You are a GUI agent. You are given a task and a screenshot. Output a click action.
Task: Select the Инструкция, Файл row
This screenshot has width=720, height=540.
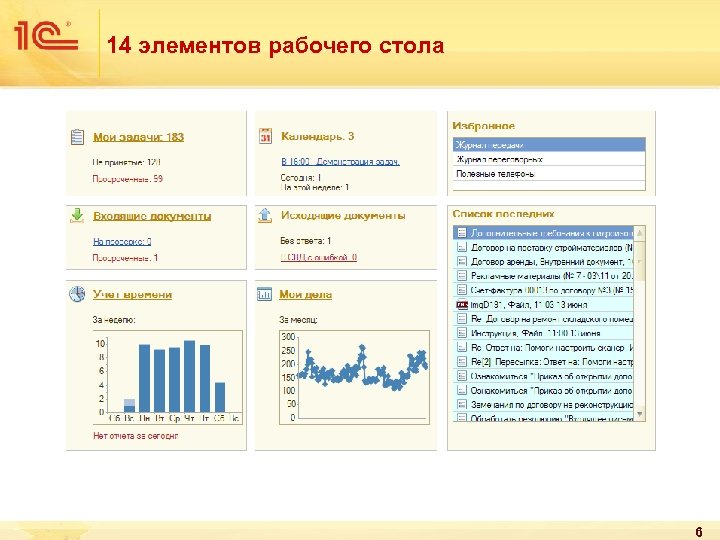point(543,333)
